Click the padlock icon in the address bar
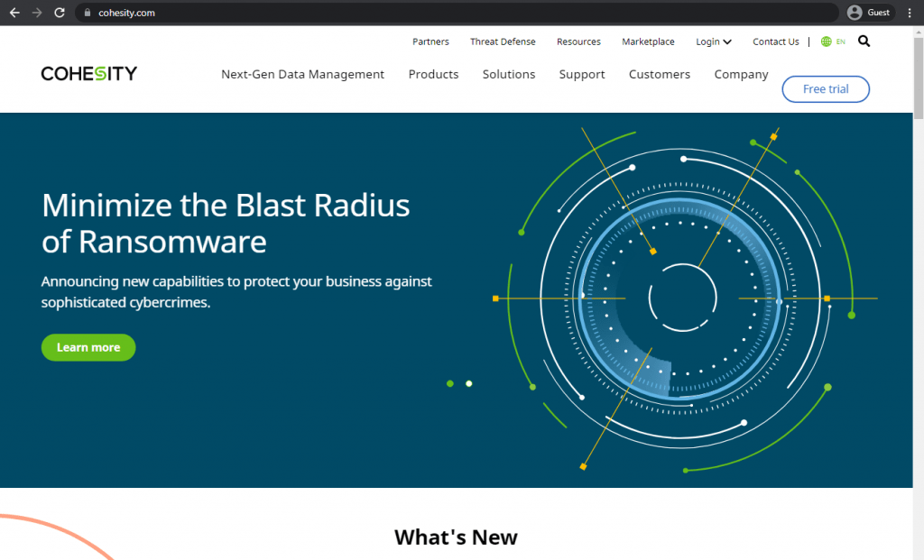 88,13
